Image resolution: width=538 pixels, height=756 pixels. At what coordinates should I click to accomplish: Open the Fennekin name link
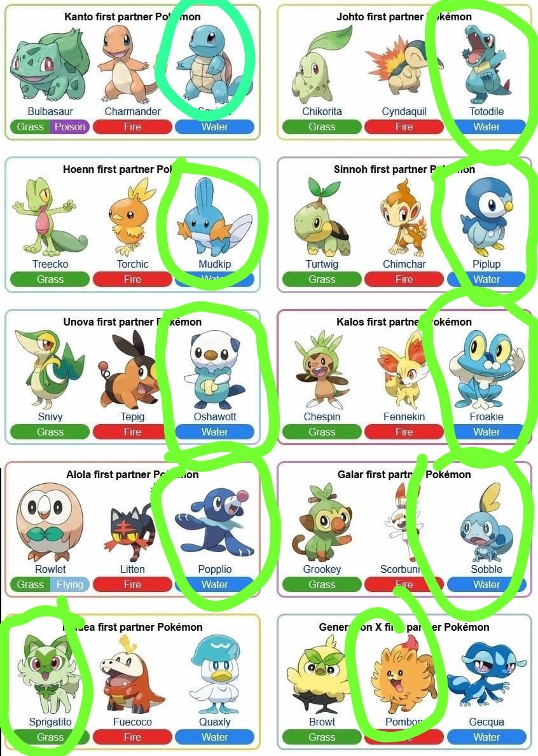tap(404, 416)
